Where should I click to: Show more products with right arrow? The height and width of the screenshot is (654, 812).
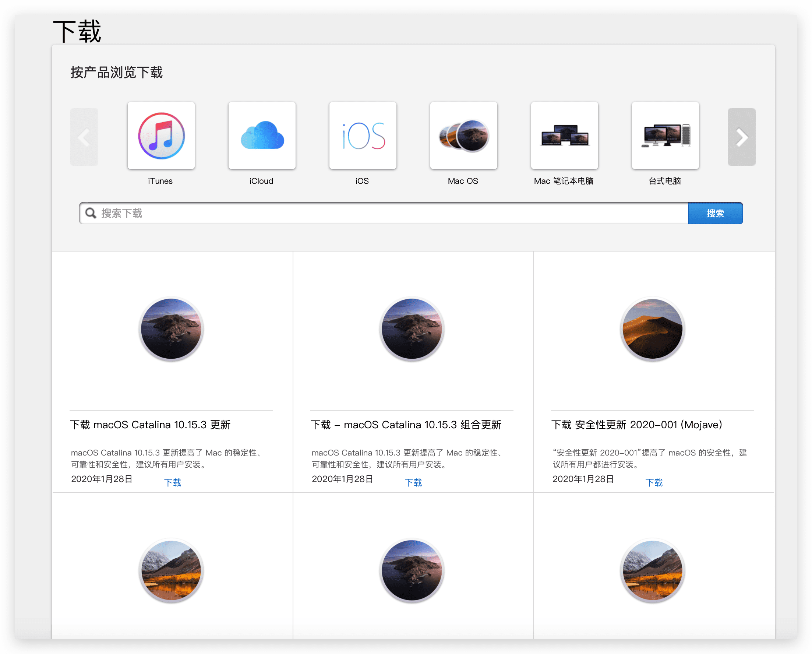pos(742,137)
